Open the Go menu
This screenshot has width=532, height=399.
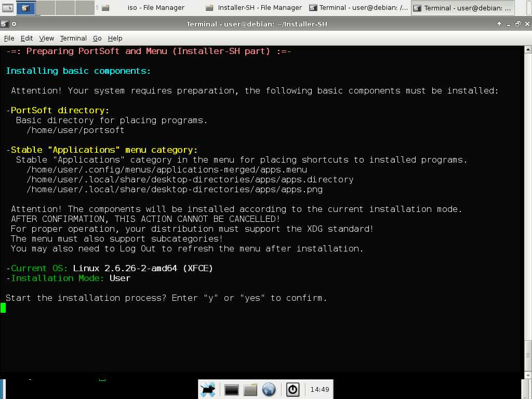click(97, 38)
